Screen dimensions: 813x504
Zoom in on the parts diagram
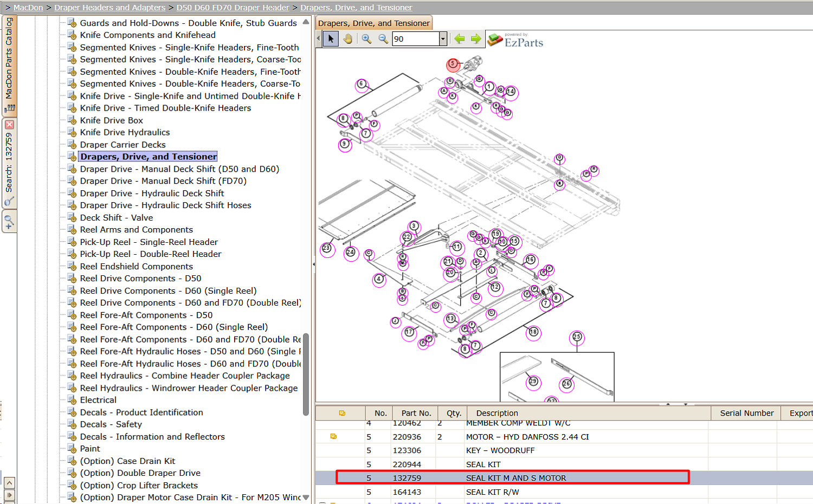click(x=366, y=39)
